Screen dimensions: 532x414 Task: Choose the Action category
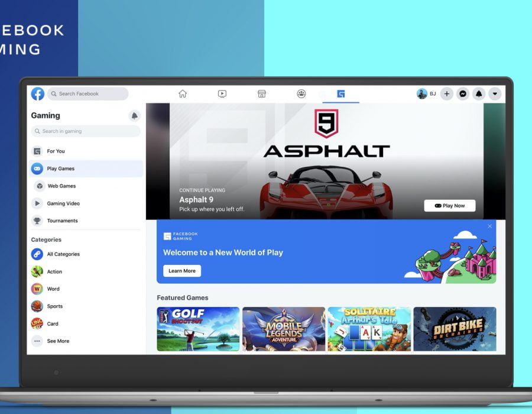point(54,271)
